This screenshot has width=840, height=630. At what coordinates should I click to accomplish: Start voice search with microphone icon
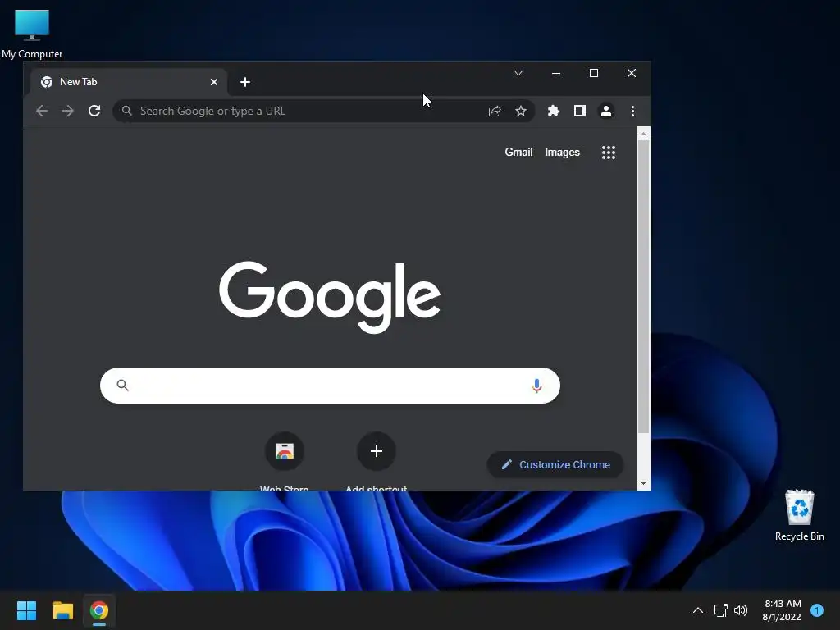pyautogui.click(x=536, y=386)
